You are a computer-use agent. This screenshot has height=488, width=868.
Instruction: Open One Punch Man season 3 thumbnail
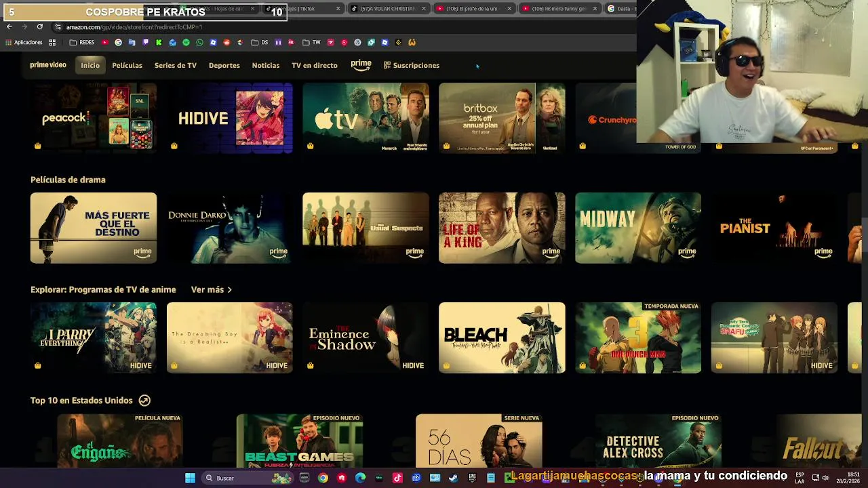[x=638, y=338]
